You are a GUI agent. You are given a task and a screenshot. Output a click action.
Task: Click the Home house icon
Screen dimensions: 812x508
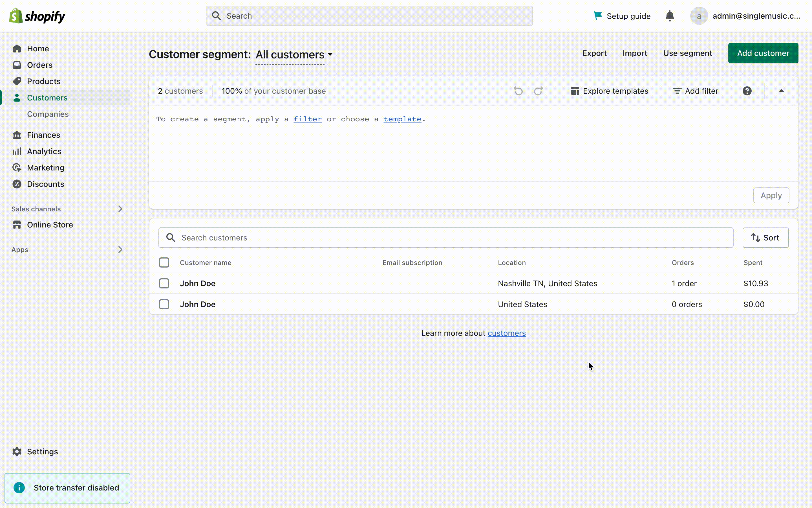(17, 49)
